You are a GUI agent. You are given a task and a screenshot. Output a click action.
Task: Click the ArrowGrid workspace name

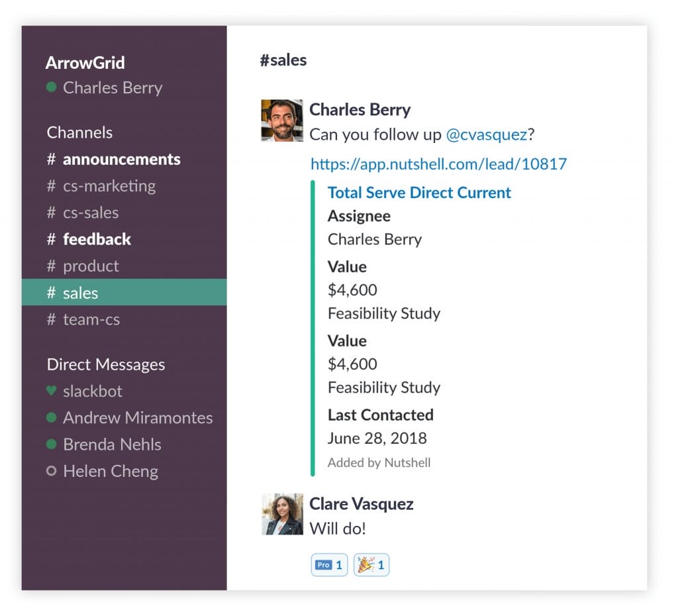point(85,63)
